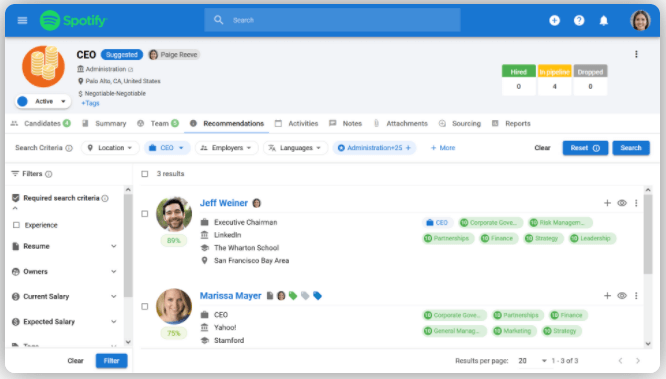Click owner avatar beside Jeff Weiner's name
This screenshot has width=666, height=379.
point(257,203)
